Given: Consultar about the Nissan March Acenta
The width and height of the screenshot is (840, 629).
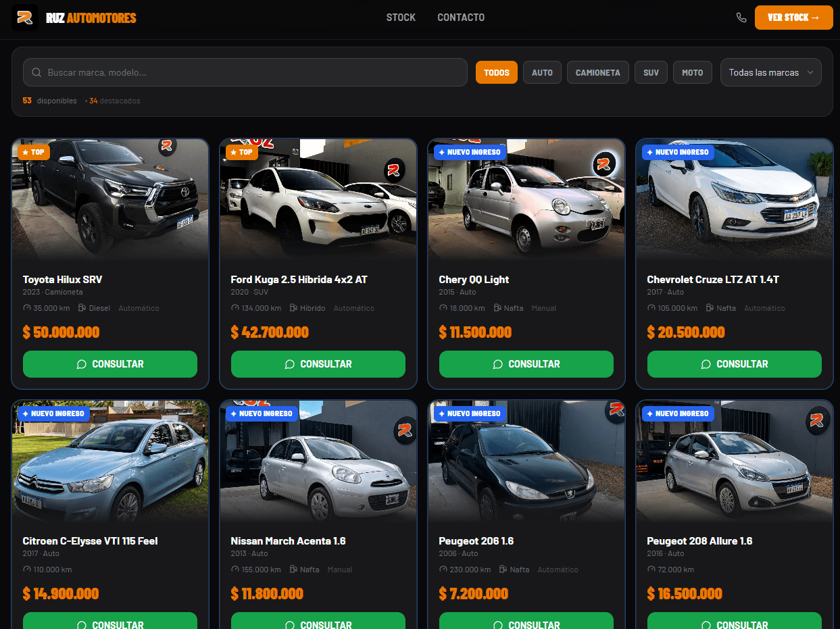Looking at the screenshot, I should click(x=318, y=620).
